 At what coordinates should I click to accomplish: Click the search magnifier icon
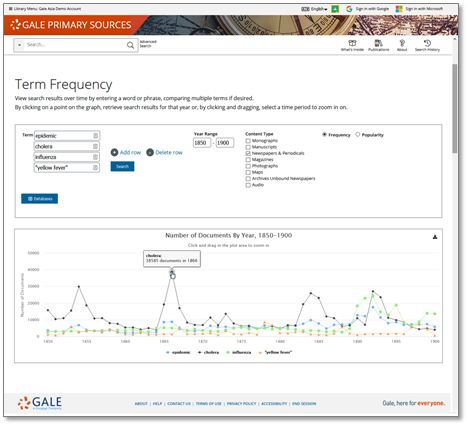tap(130, 45)
